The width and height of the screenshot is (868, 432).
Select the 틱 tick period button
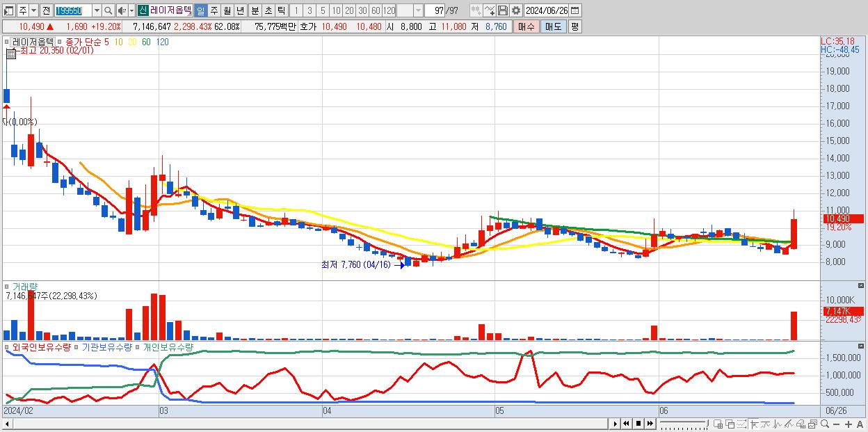[x=281, y=10]
